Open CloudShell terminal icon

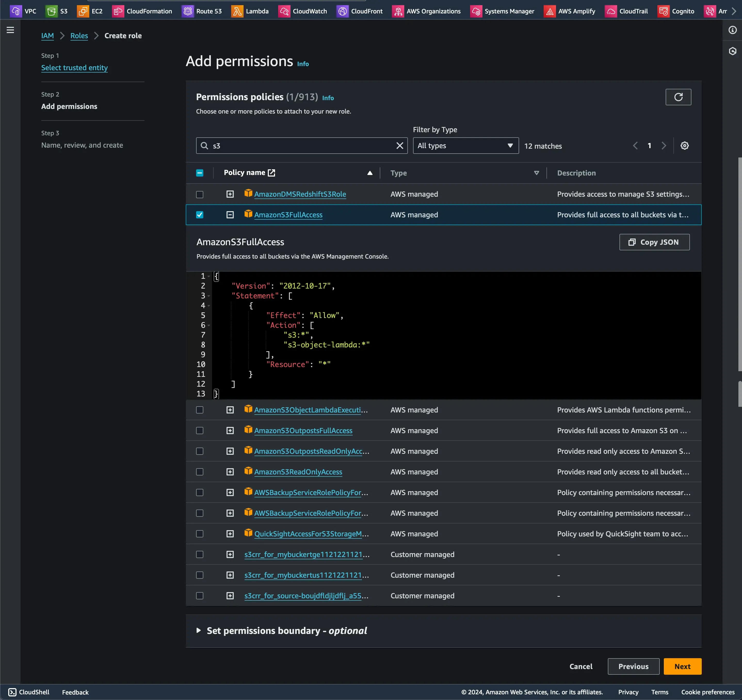pos(12,692)
